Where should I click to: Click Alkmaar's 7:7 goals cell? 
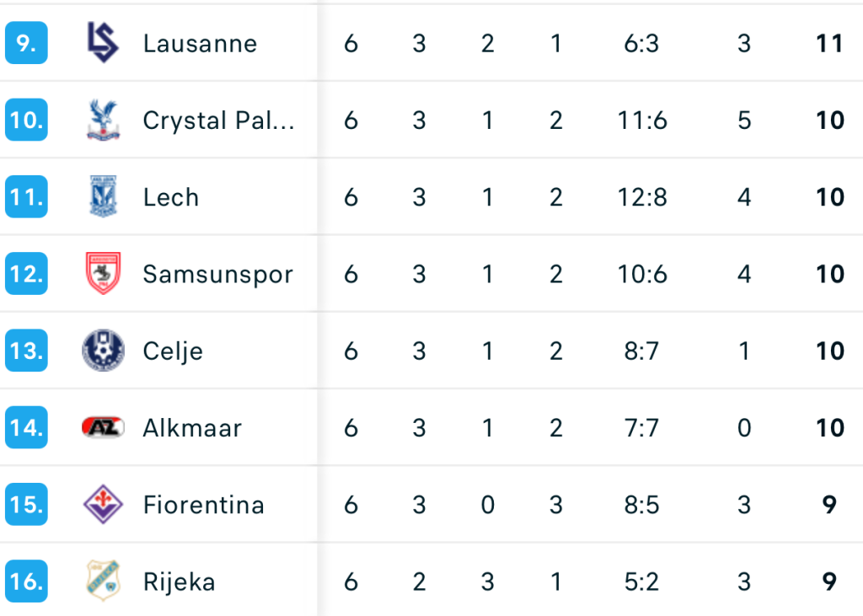pyautogui.click(x=641, y=428)
